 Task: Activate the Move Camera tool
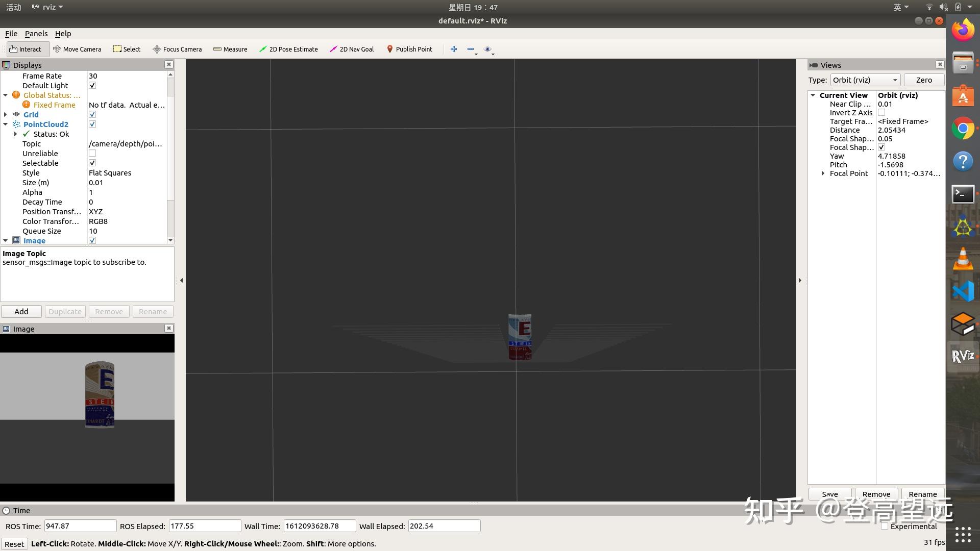(77, 49)
